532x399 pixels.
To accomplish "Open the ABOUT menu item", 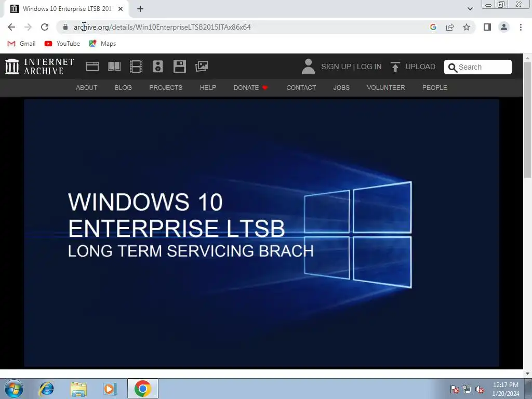I will tap(87, 87).
